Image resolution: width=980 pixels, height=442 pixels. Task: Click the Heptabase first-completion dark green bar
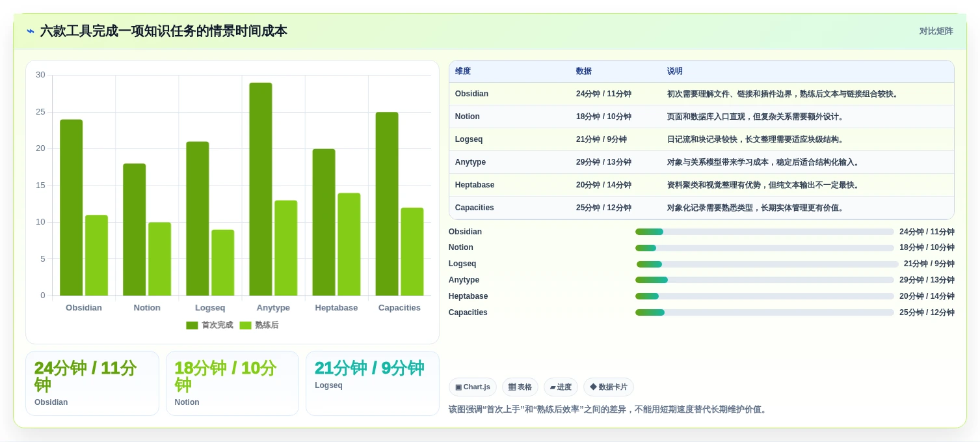coord(324,223)
